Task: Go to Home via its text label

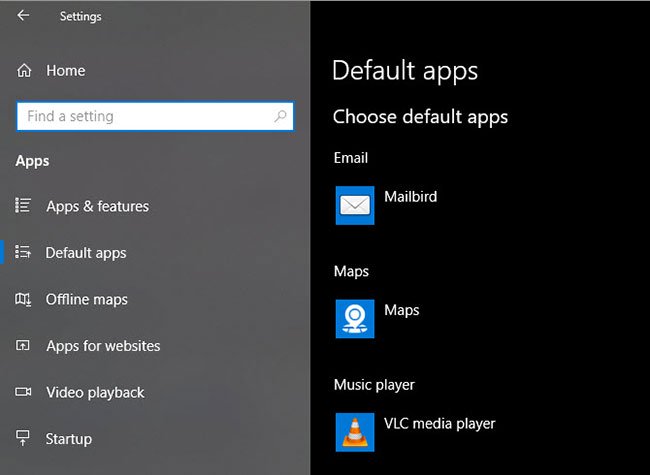Action: pyautogui.click(x=66, y=71)
